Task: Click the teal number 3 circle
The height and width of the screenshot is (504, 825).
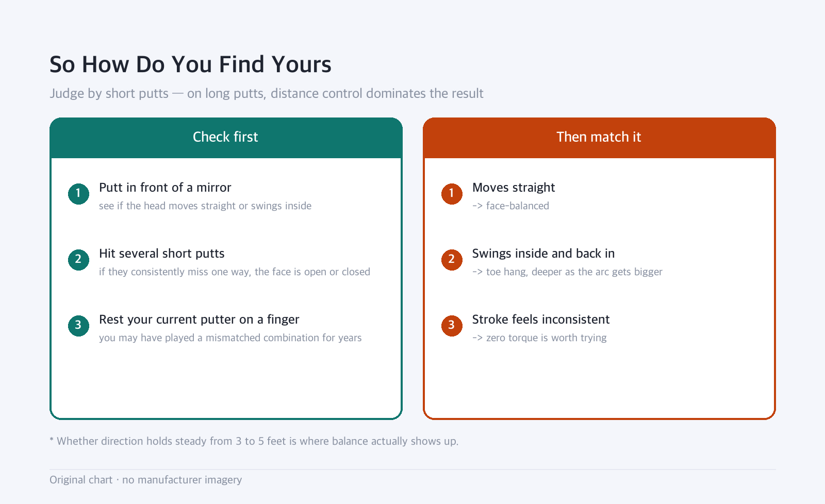Action: point(78,326)
